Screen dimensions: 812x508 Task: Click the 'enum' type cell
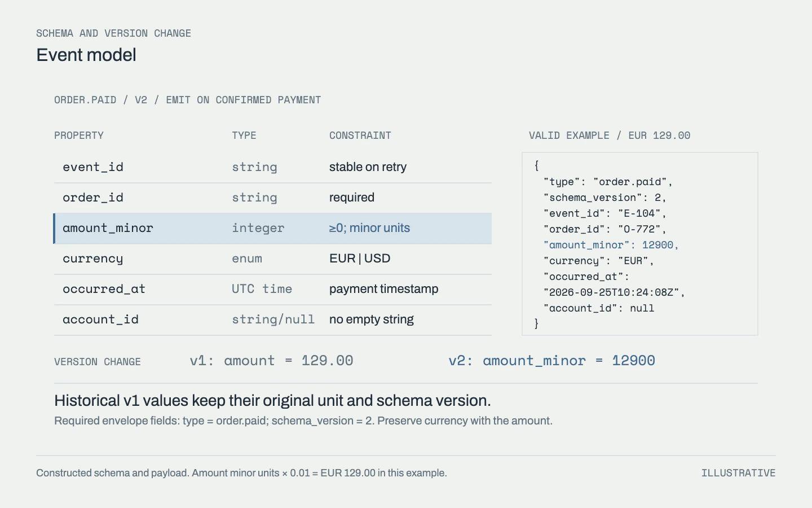[247, 259]
